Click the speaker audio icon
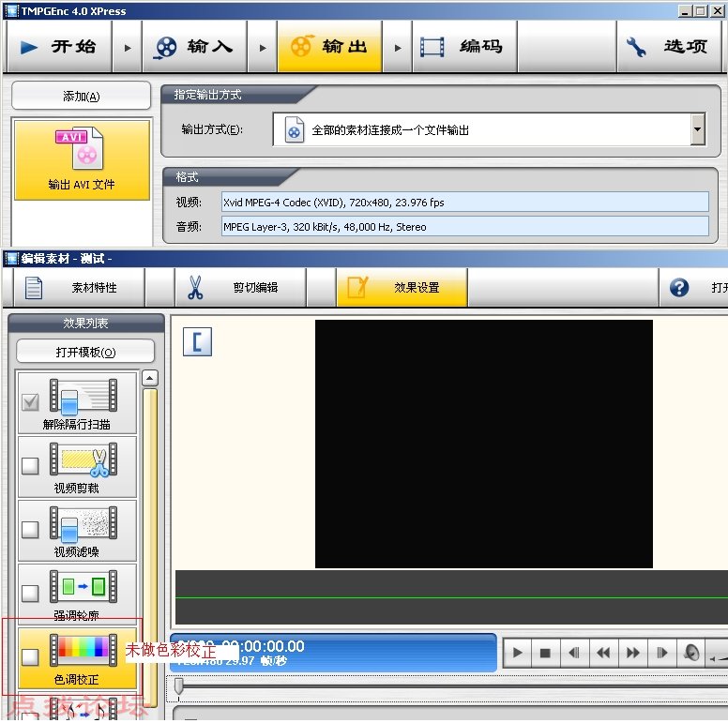This screenshot has width=728, height=723. coord(690,654)
